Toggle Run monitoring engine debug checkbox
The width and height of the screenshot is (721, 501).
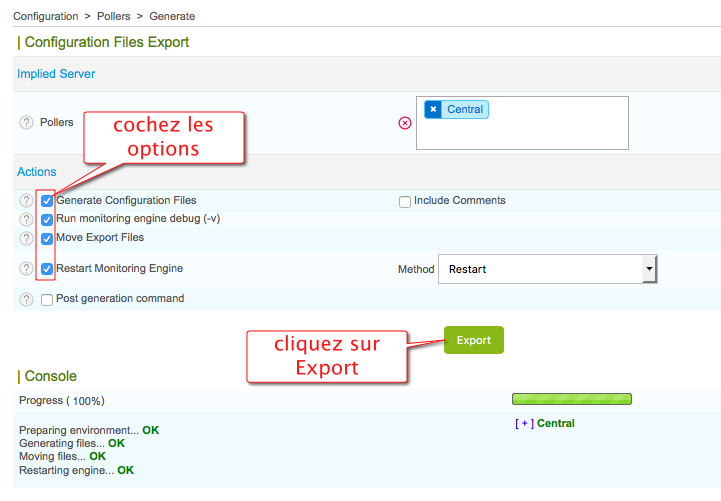tap(47, 220)
